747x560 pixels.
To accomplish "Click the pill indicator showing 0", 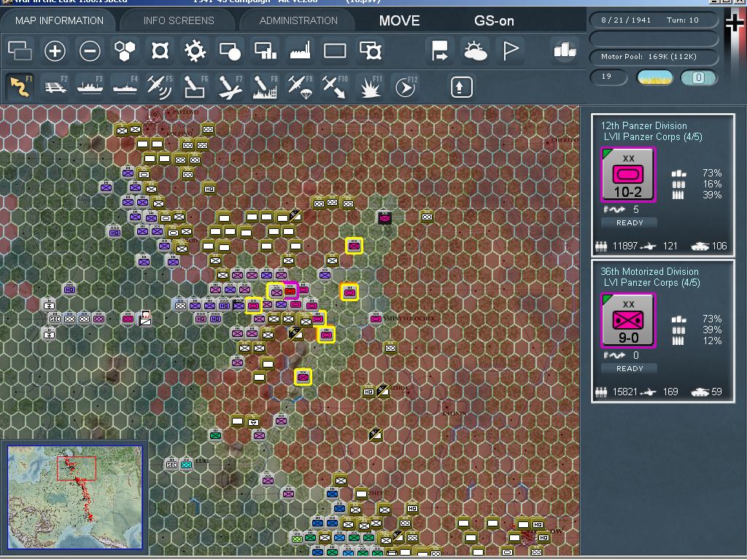I will coord(698,77).
